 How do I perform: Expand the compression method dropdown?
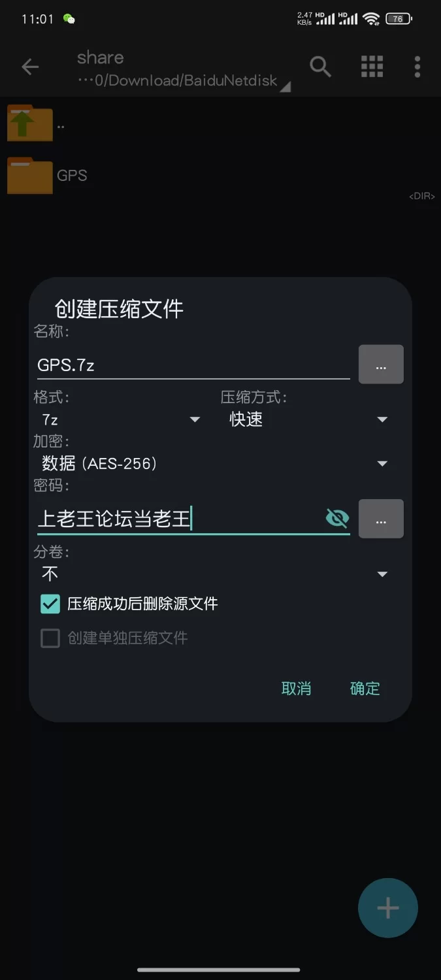[x=308, y=419]
